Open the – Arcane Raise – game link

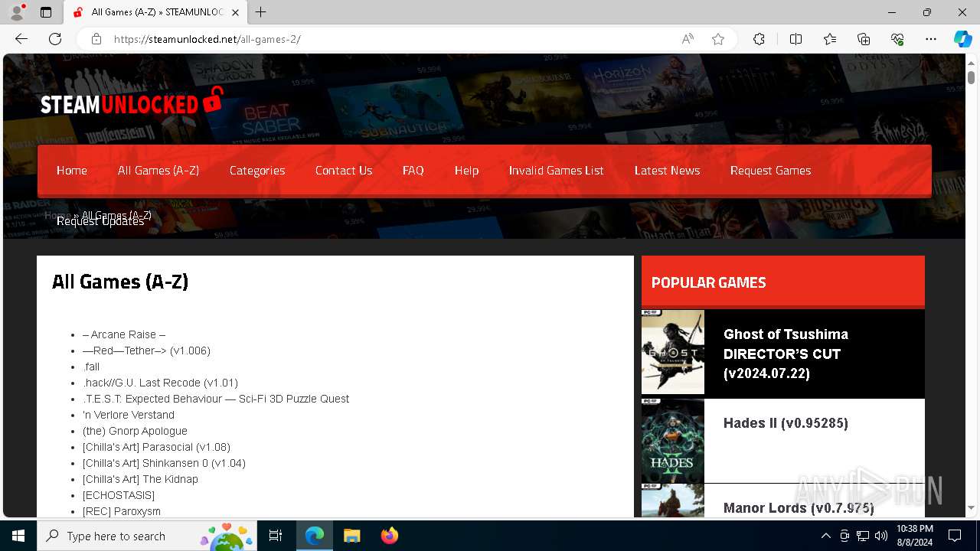(124, 334)
